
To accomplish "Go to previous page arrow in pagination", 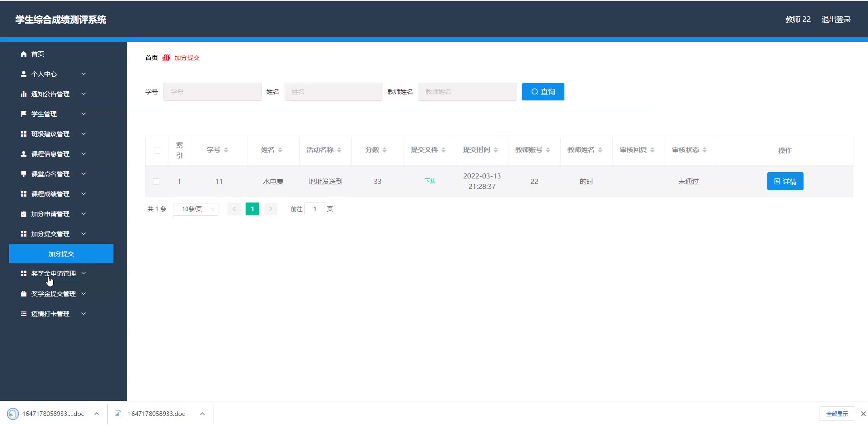I will coord(234,209).
